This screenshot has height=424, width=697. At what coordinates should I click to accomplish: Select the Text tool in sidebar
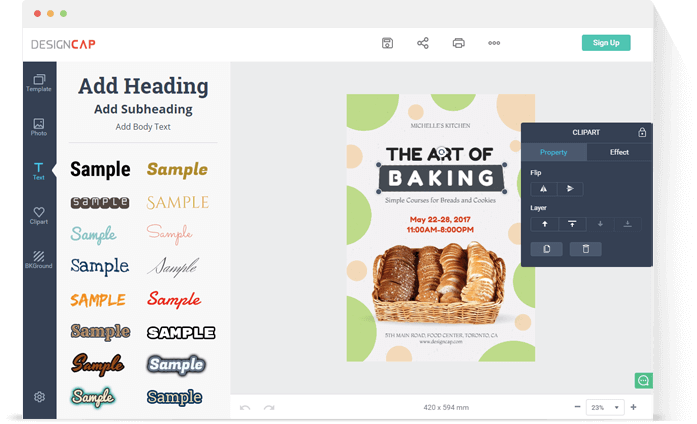click(x=39, y=171)
